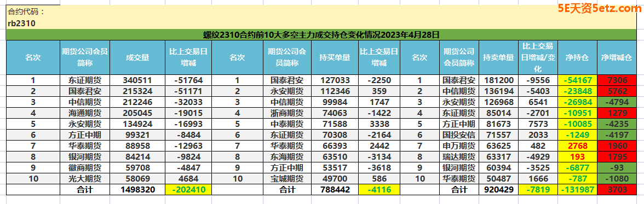This screenshot has height=204, width=644.
Task: Select the 持卖单量 column header
Action: pyautogui.click(x=498, y=57)
